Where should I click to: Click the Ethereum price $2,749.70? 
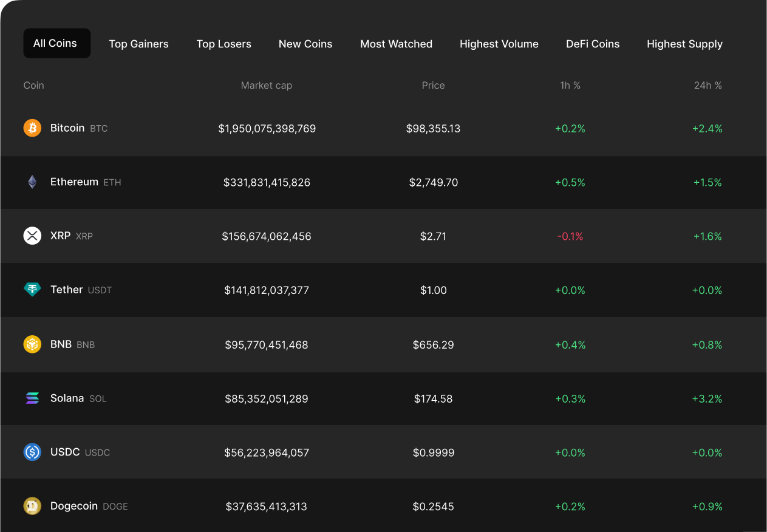point(434,183)
